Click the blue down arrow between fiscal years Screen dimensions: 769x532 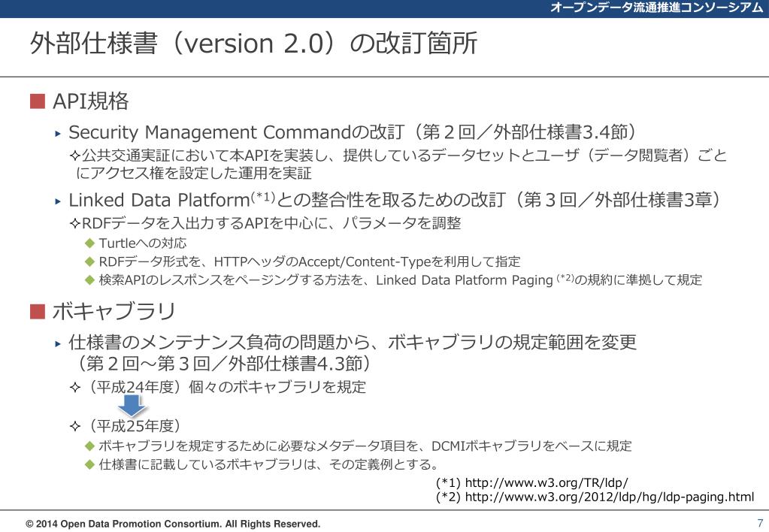(132, 406)
